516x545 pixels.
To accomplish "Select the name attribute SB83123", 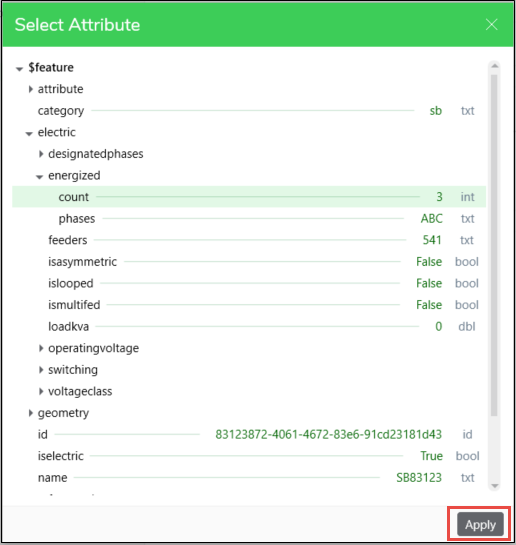I will 249,478.
